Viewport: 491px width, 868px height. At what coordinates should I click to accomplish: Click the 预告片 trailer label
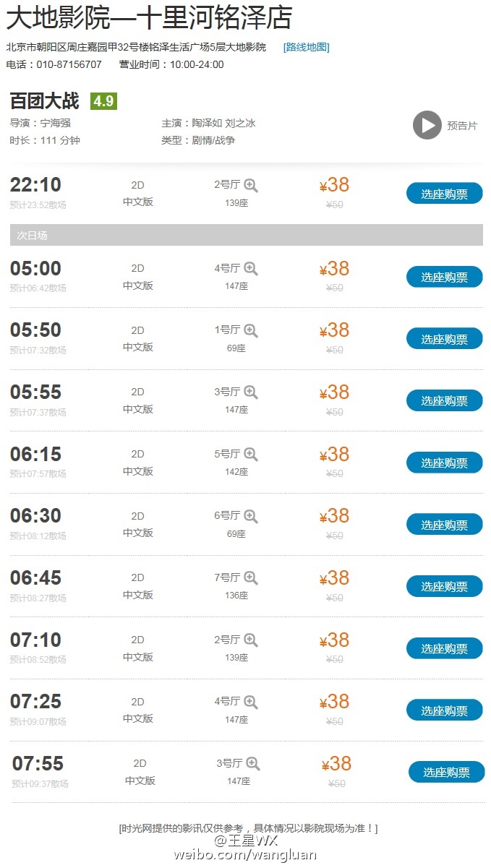click(462, 126)
